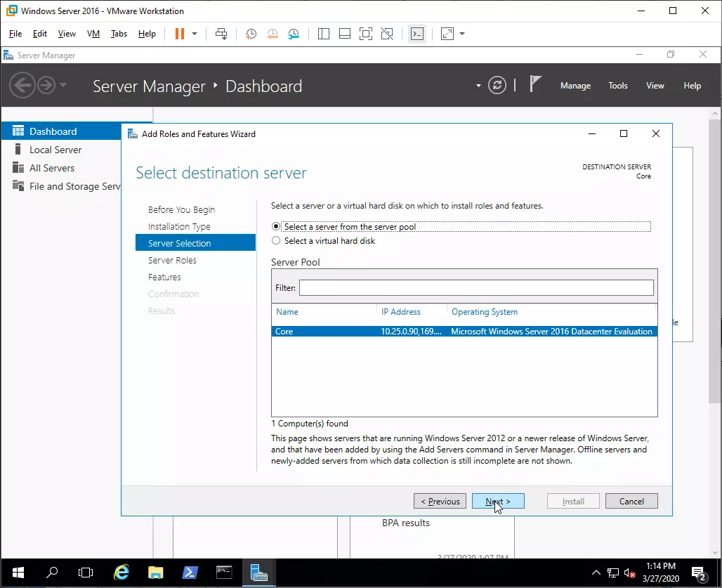The image size is (722, 588).
Task: Open the VMware snapshot manager
Action: [x=294, y=34]
